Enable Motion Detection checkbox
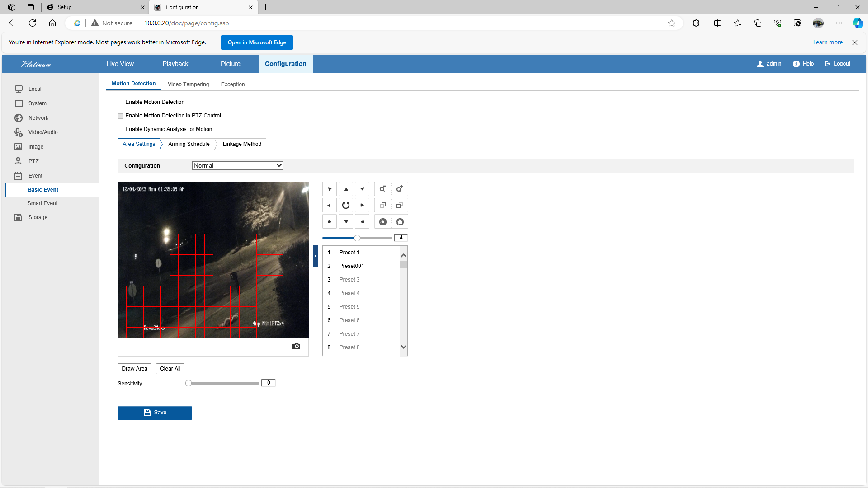Viewport: 868px width, 488px height. pyautogui.click(x=120, y=103)
